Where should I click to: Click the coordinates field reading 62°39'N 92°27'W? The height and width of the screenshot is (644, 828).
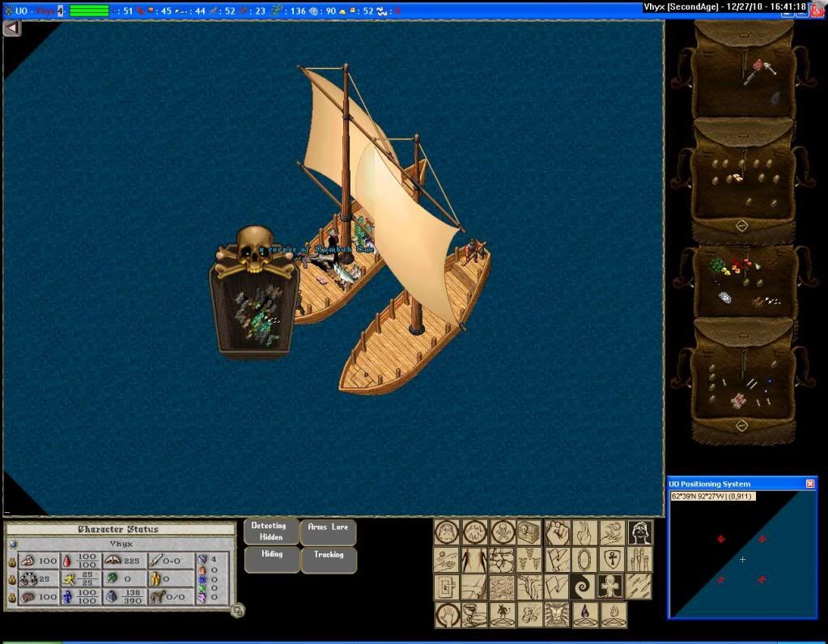pyautogui.click(x=713, y=496)
